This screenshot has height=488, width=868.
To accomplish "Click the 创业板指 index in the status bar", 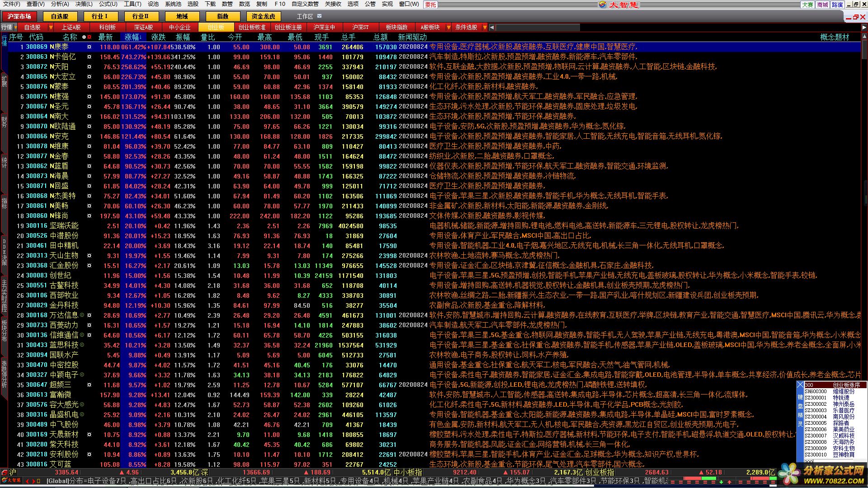I will [599, 472].
